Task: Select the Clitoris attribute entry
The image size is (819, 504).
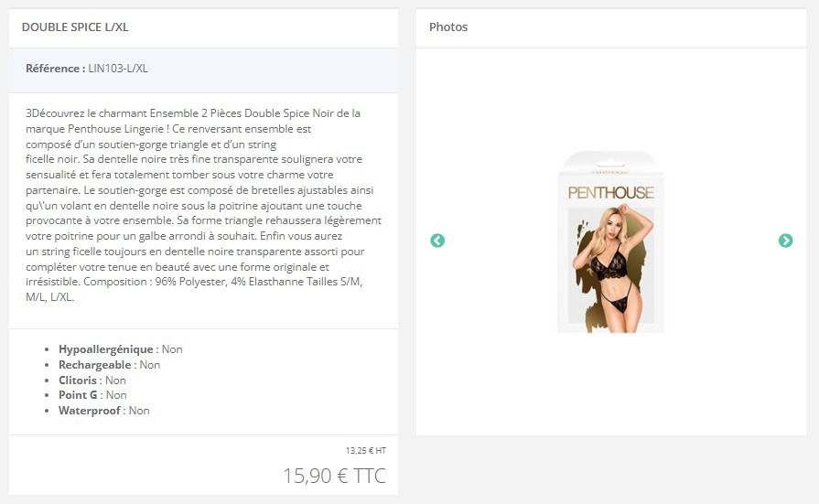Action: (92, 381)
